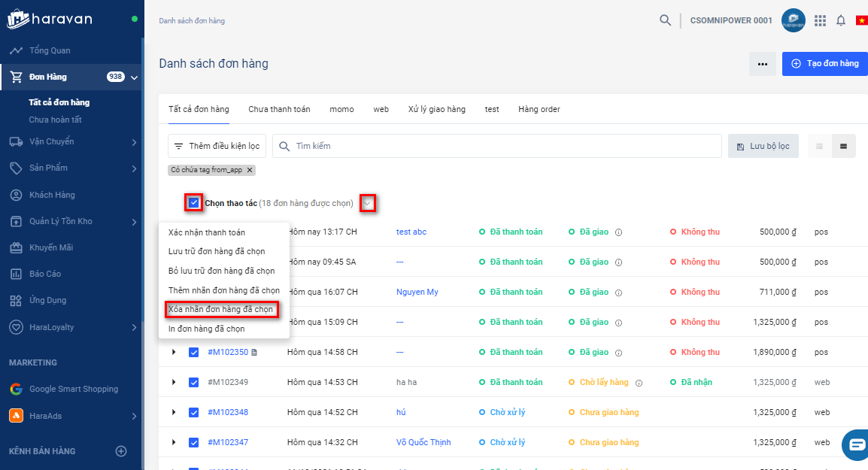
Task: Uncheck the checkbox for order #M102348
Action: (x=193, y=412)
